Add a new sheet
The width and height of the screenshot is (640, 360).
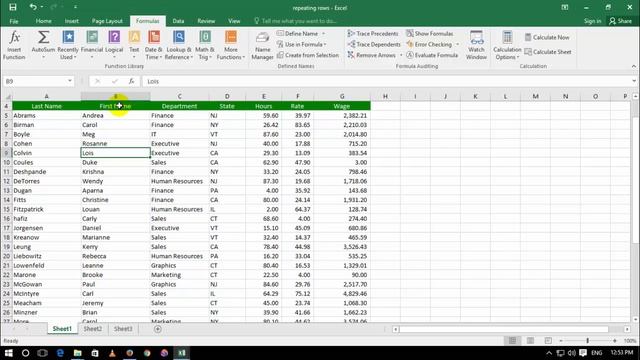point(158,329)
